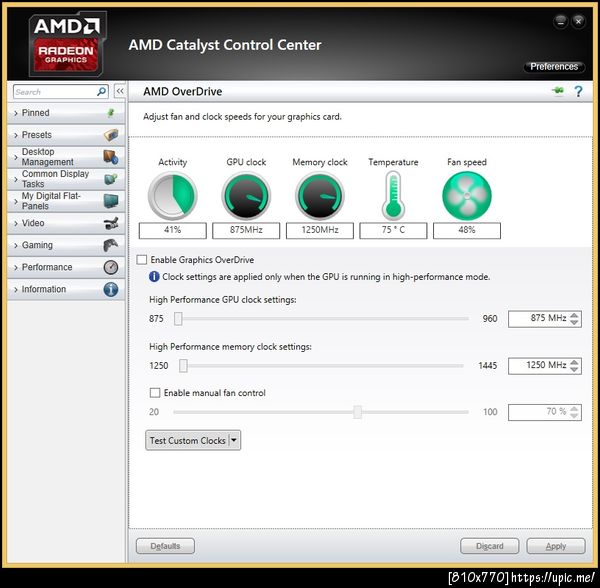The image size is (600, 588).
Task: Click the Temperature thermometer icon
Action: click(x=393, y=195)
